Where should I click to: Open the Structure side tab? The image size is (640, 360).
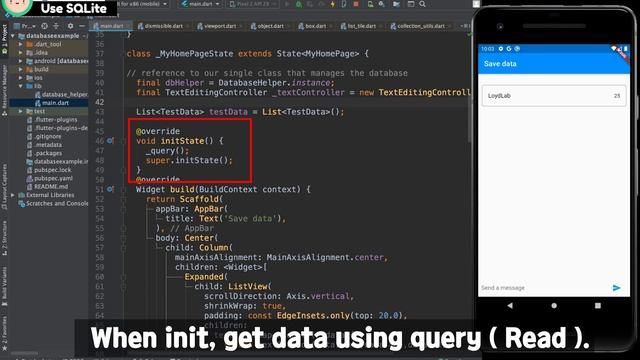coord(4,239)
